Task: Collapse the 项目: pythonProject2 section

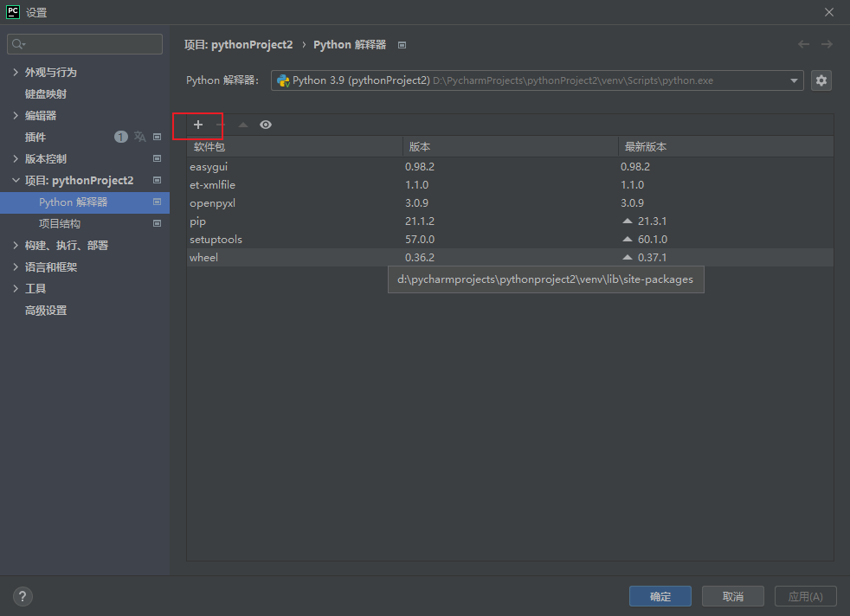Action: (16, 180)
